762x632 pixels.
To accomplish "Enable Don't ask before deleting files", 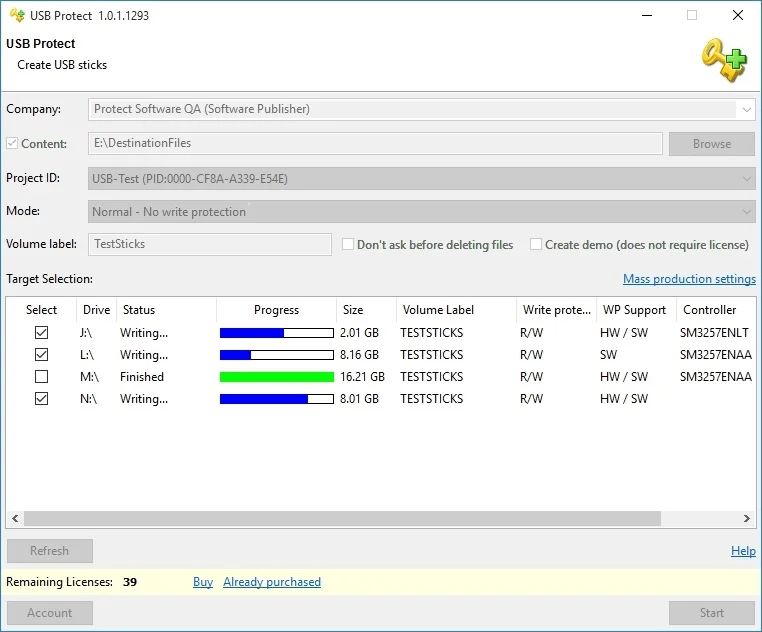I will pyautogui.click(x=348, y=245).
